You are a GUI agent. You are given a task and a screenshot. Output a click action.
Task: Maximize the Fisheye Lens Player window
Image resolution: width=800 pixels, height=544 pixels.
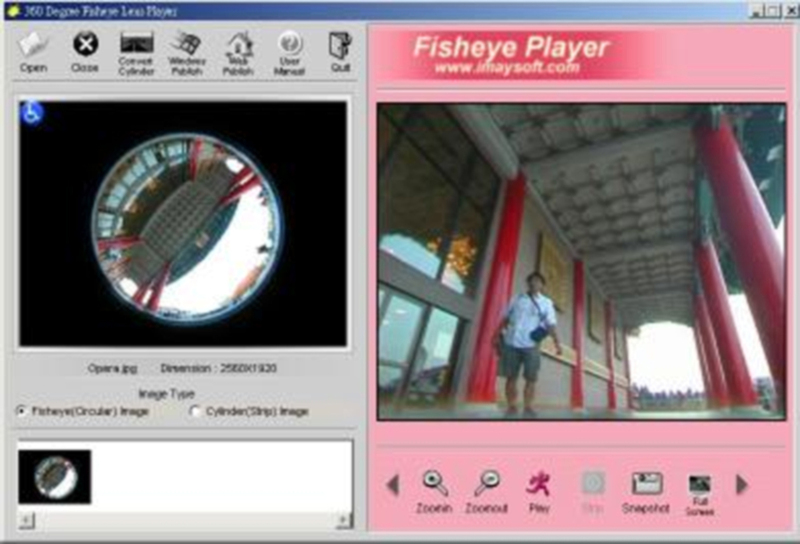[x=773, y=11]
